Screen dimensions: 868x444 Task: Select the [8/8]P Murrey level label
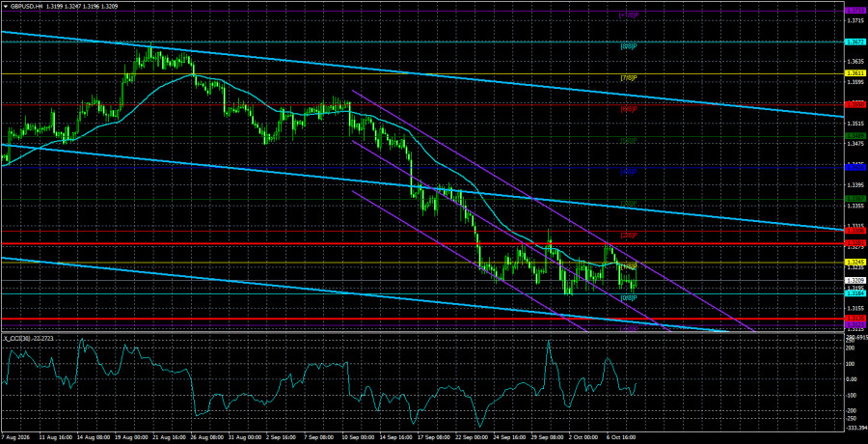(628, 46)
